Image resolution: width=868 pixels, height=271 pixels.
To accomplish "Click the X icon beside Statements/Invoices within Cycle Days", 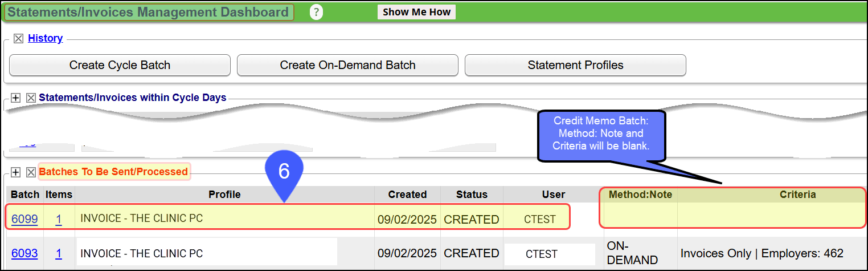I will coord(31,98).
